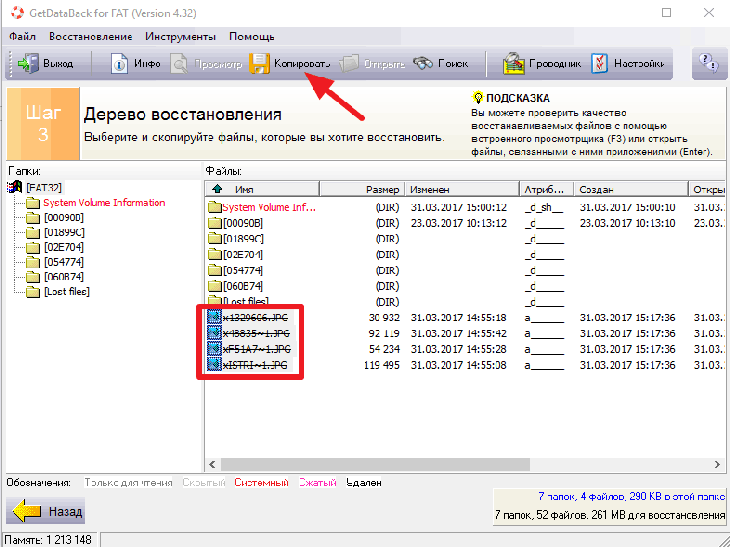Image resolution: width=730 pixels, height=547 pixels.
Task: Select the xISTFI~1.JPG file icon
Action: point(214,365)
